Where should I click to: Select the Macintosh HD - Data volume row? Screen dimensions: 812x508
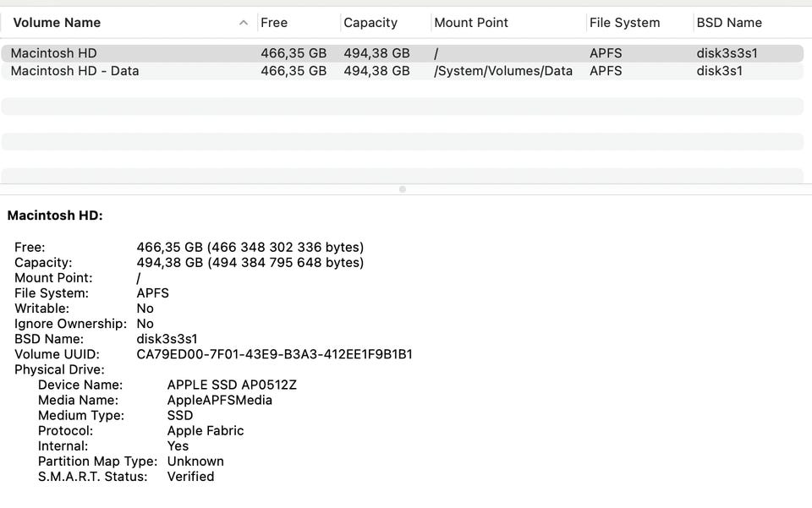pos(75,71)
